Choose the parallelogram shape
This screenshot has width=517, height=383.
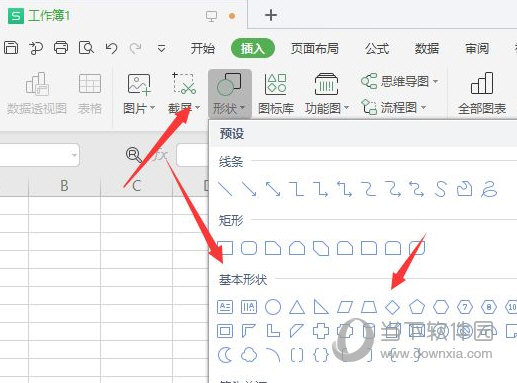[345, 307]
